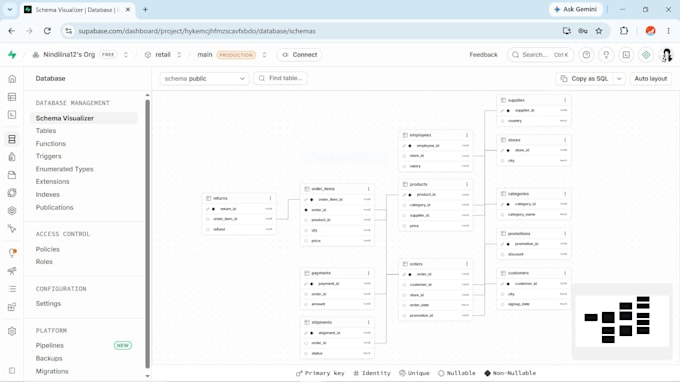Open the suppliers table options menu

(565, 100)
